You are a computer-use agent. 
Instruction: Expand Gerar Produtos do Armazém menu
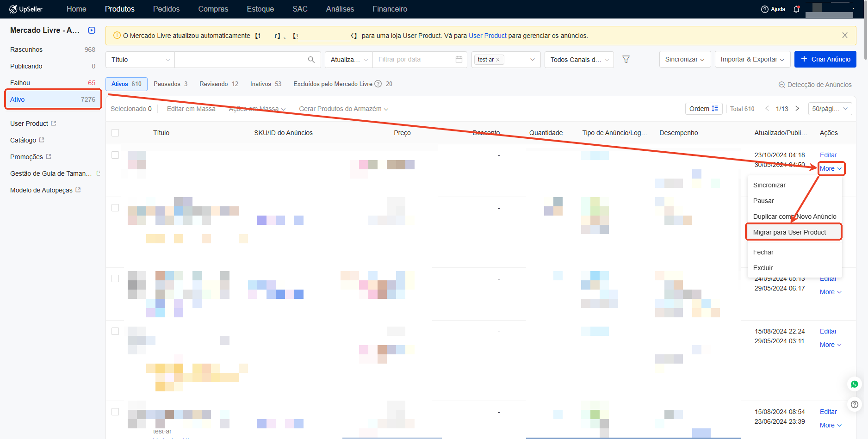pos(343,109)
